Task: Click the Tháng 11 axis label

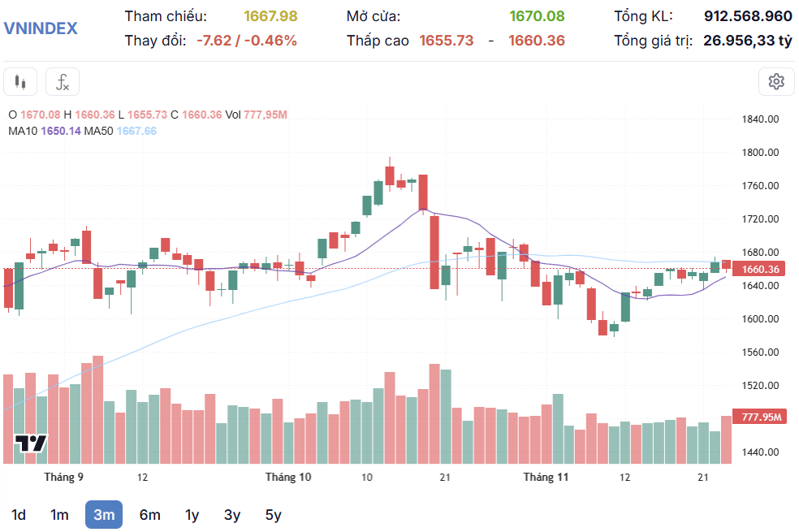Action: (546, 478)
